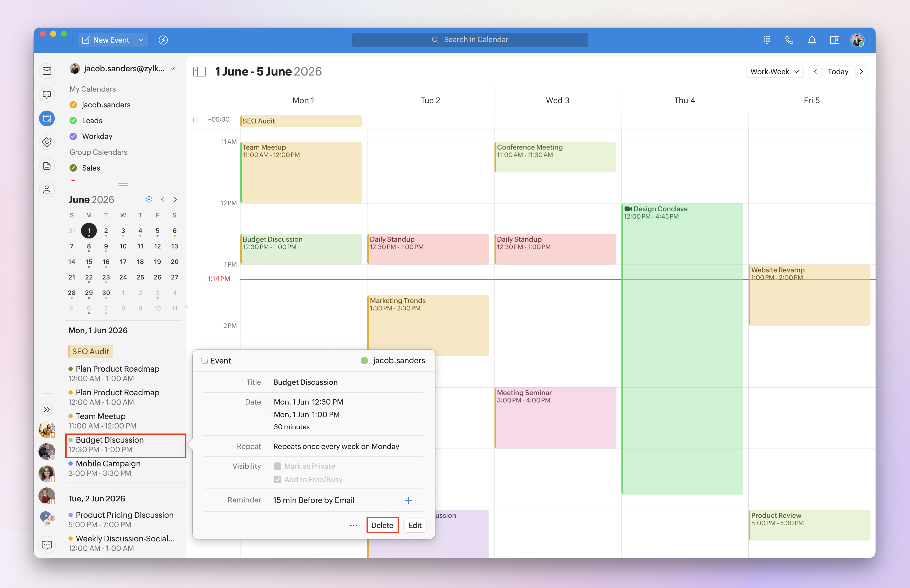910x588 pixels.
Task: Add a reminder with the plus icon
Action: point(408,500)
